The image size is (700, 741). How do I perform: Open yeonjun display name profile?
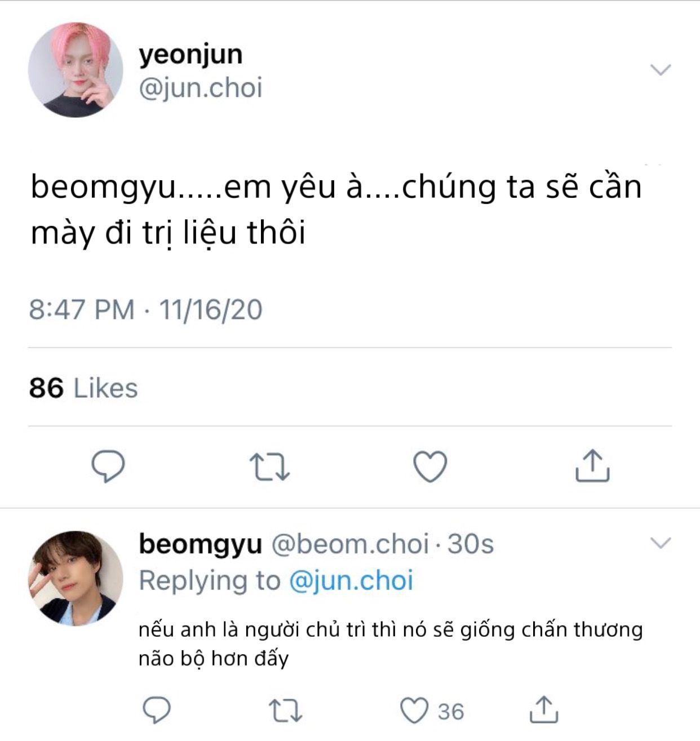pyautogui.click(x=191, y=55)
